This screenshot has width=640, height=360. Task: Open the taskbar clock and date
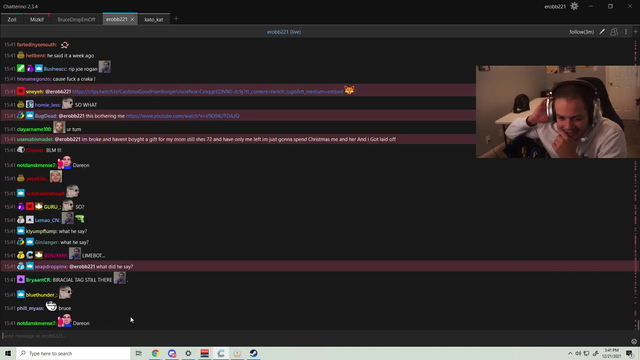pyautogui.click(x=611, y=353)
